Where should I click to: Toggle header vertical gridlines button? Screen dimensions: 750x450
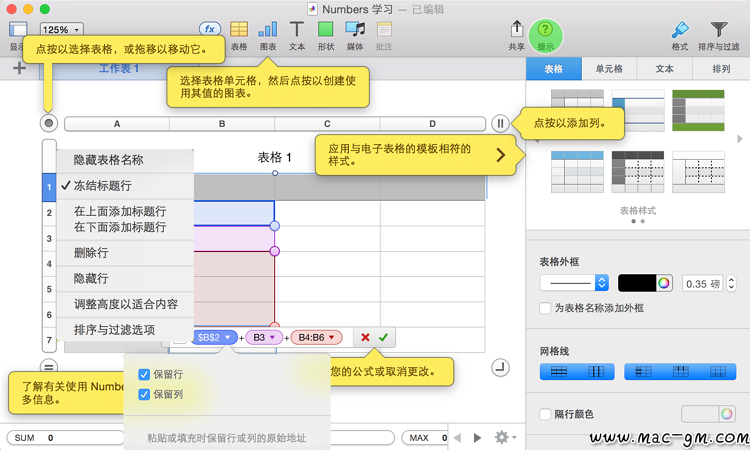(x=680, y=372)
